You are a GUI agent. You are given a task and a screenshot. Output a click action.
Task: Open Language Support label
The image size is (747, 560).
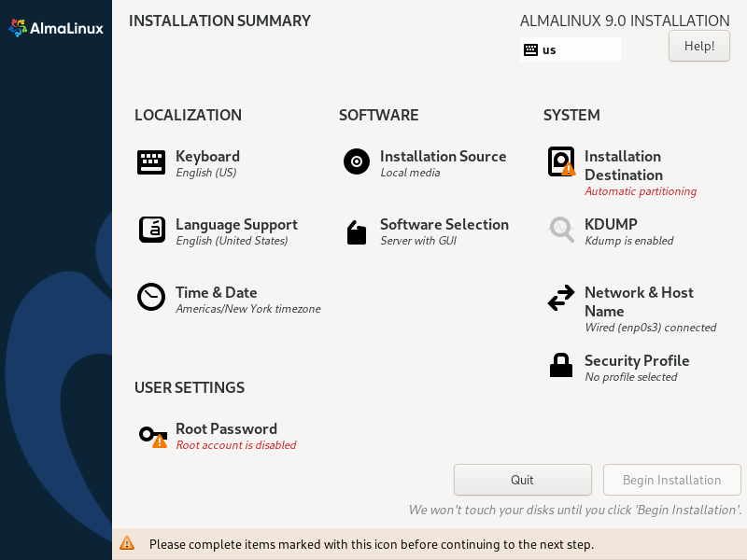tap(236, 224)
